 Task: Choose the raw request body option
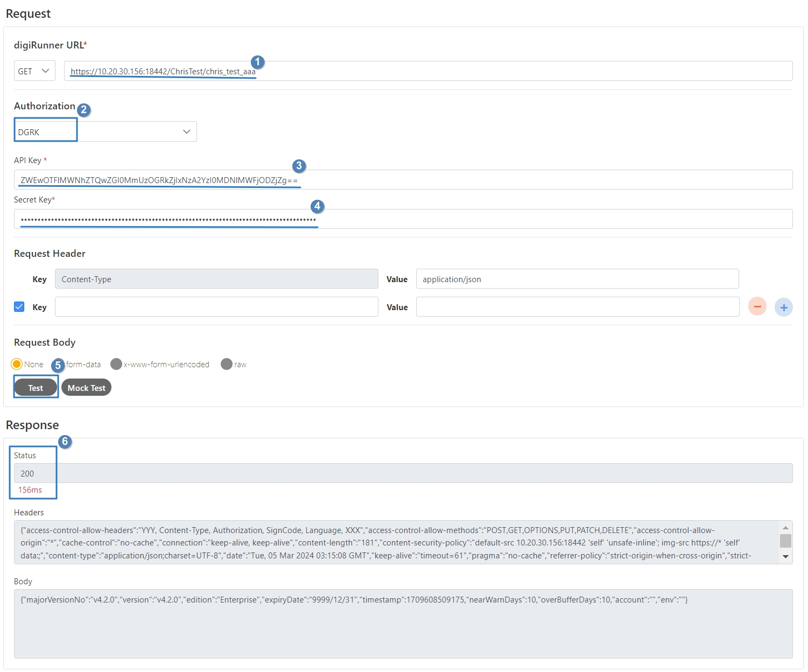pyautogui.click(x=227, y=364)
